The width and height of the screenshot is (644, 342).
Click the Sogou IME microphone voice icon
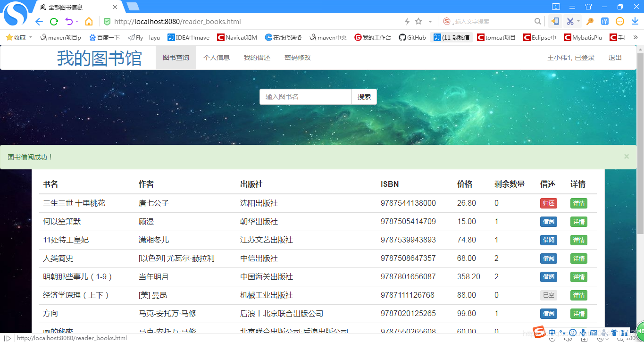(583, 332)
